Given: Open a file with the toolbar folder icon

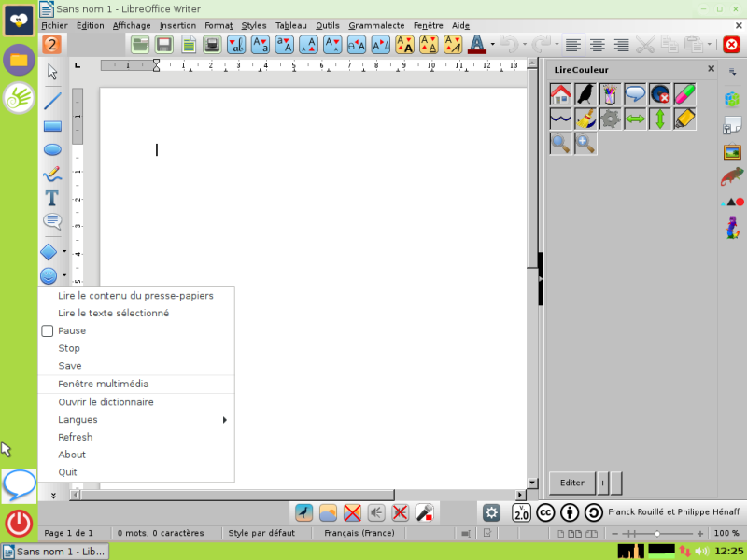Looking at the screenshot, I should coord(140,45).
